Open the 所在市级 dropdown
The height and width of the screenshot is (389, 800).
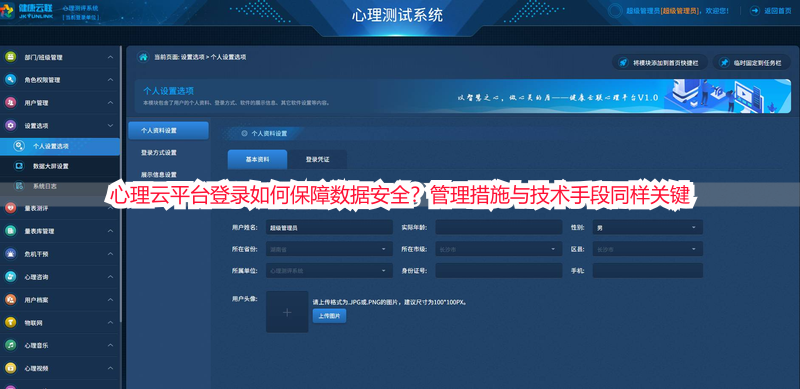click(498, 249)
